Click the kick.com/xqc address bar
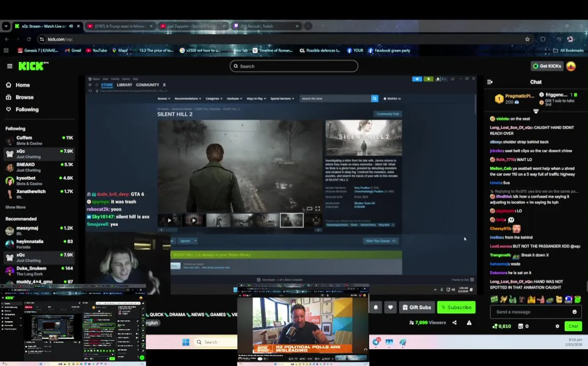The width and height of the screenshot is (588, 366). coord(283,39)
